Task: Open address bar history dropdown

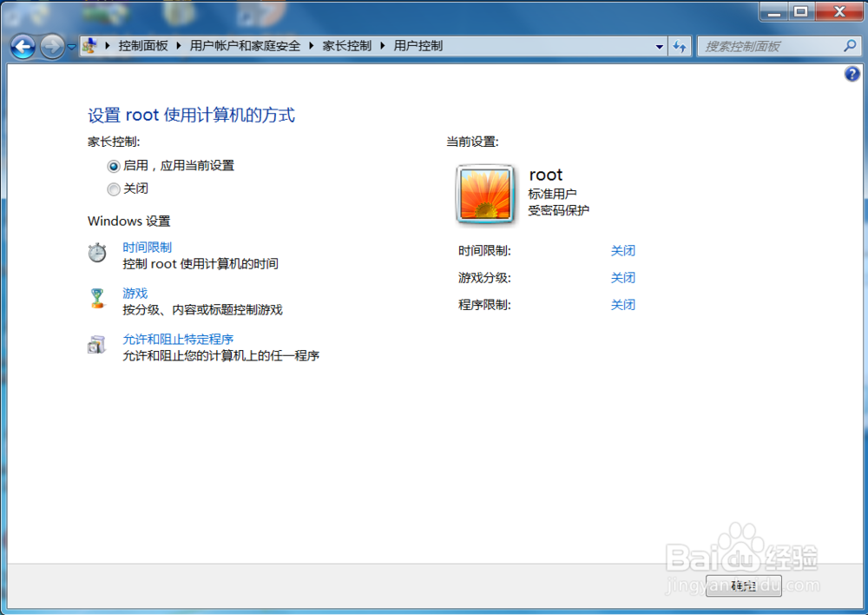Action: point(659,47)
